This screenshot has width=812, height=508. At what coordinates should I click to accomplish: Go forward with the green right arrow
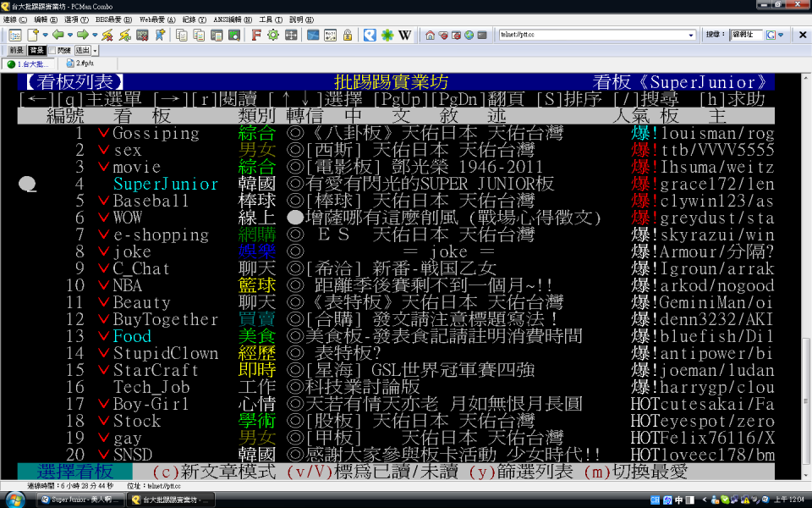(83, 36)
